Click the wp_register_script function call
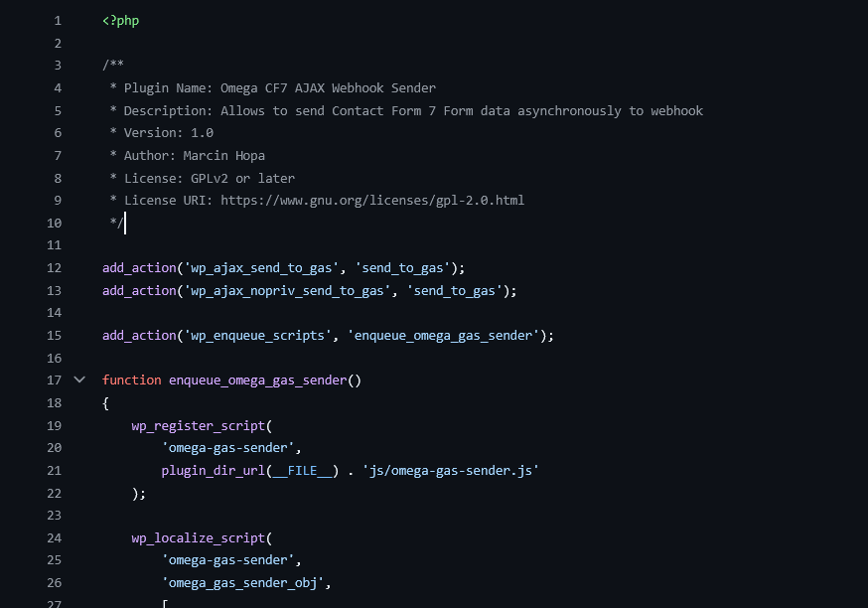Viewport: 868px width, 608px height. (x=197, y=425)
